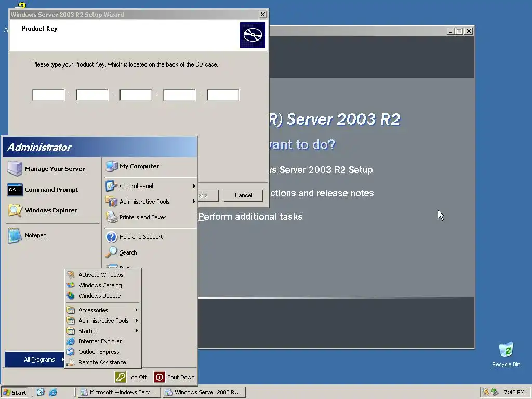Viewport: 532px width, 399px height.
Task: Click the Windows Catalog icon
Action: coord(71,285)
